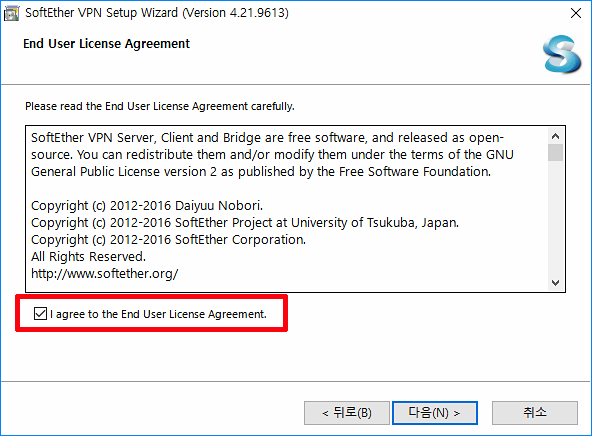Screen dimensions: 592x436
Task: Cancel setup with the 취소 button
Action: coord(535,413)
